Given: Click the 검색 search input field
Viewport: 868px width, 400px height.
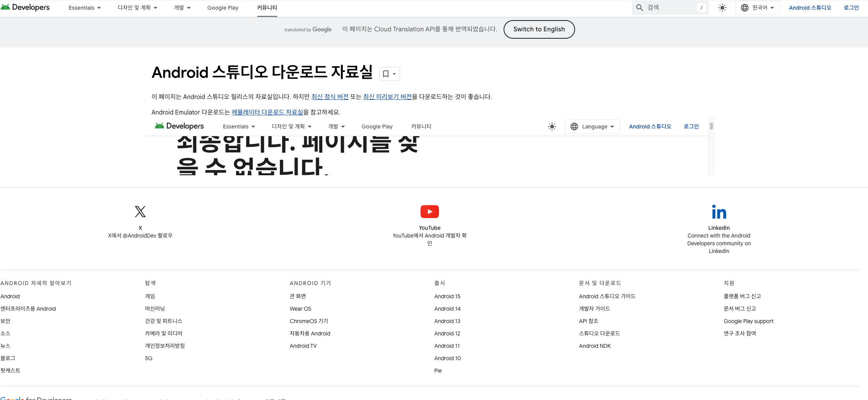Looking at the screenshot, I should pos(671,8).
